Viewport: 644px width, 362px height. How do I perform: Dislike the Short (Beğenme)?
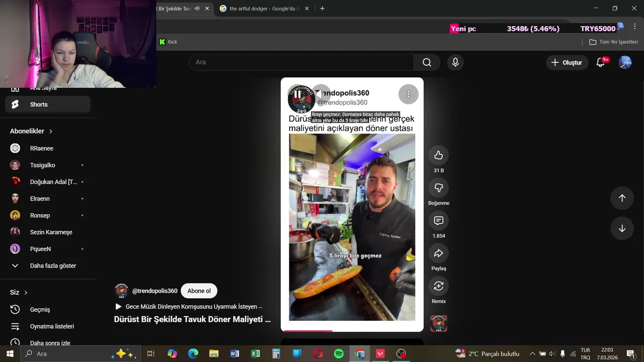click(x=439, y=188)
